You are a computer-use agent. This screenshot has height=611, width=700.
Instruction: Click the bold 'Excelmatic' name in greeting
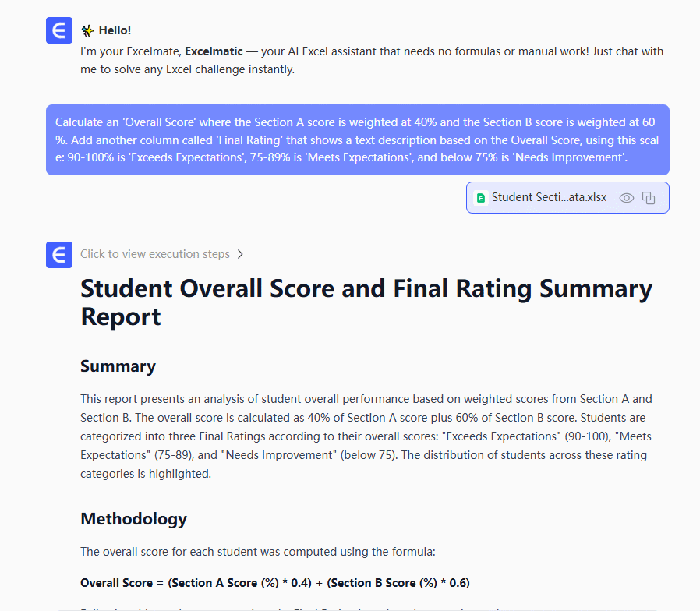pos(212,51)
